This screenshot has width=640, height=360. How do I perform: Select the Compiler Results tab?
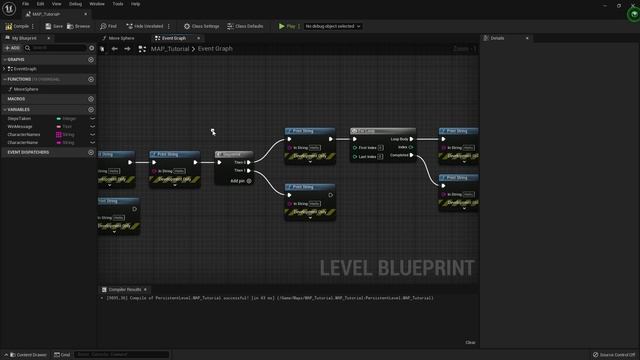click(124, 289)
